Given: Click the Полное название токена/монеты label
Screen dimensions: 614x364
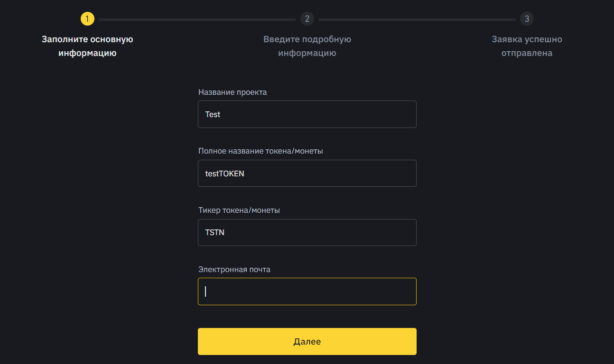Looking at the screenshot, I should click(x=261, y=151).
